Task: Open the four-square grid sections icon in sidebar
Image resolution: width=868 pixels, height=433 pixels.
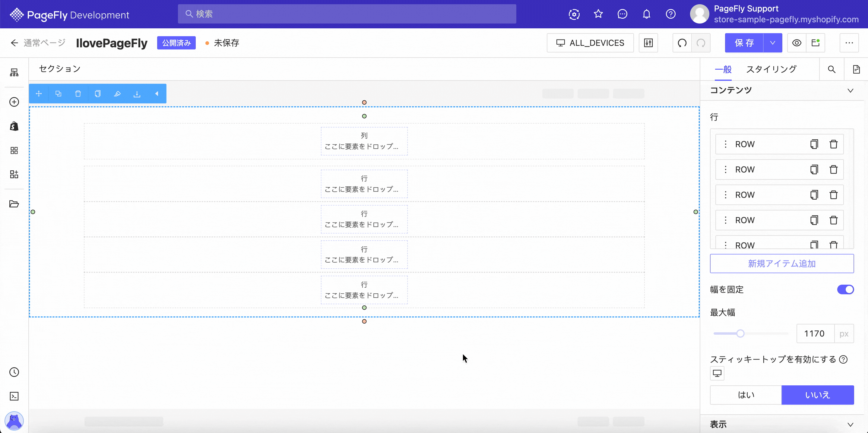Action: (14, 150)
